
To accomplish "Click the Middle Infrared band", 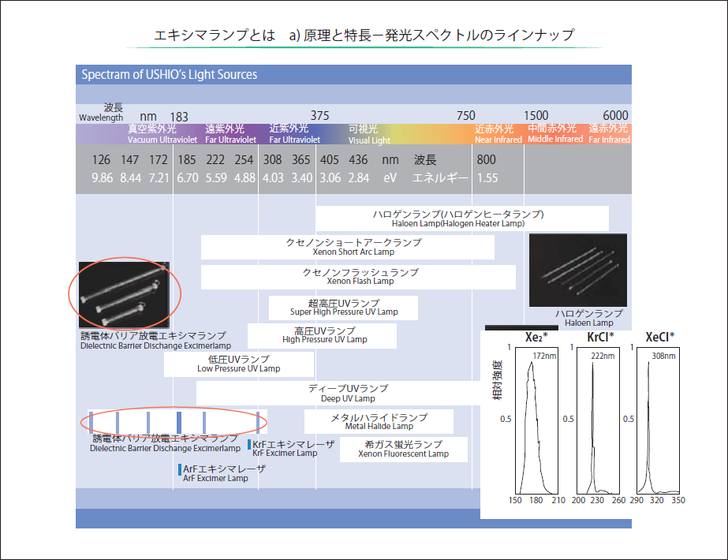I will (555, 134).
